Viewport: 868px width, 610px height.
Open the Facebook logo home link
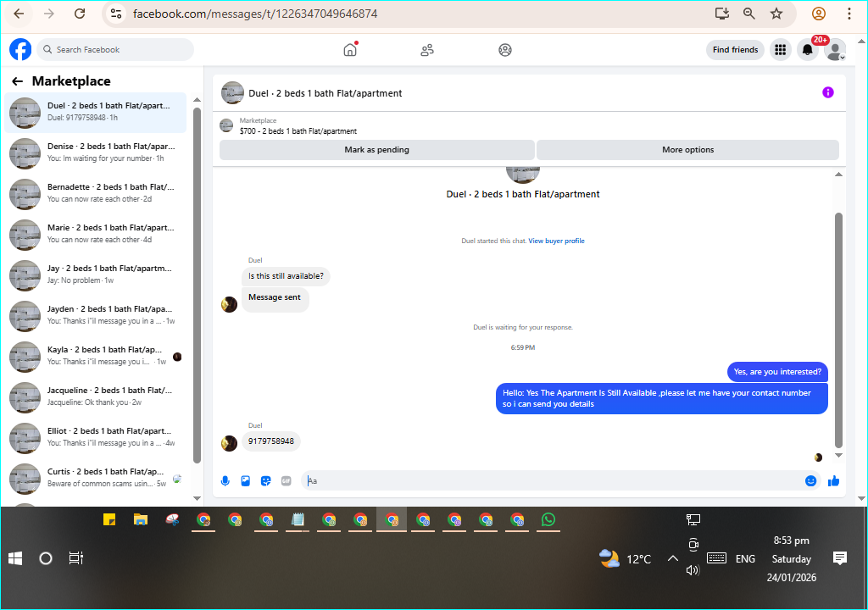(x=20, y=50)
